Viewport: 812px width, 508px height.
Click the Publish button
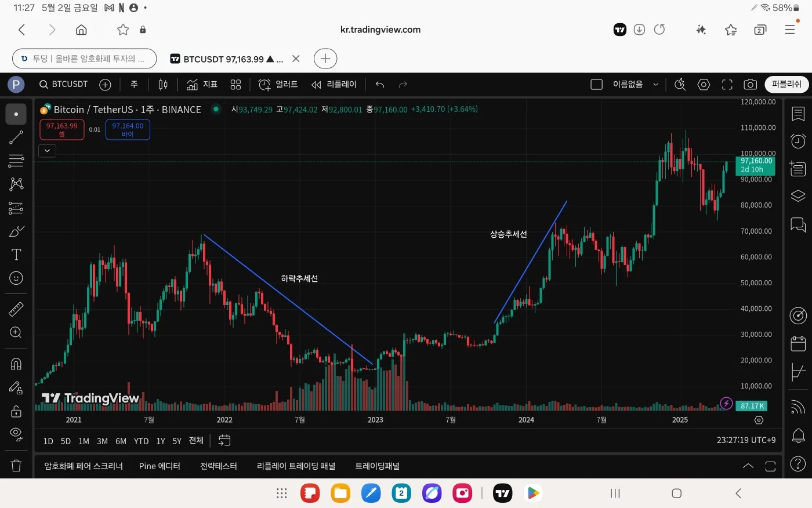point(786,85)
